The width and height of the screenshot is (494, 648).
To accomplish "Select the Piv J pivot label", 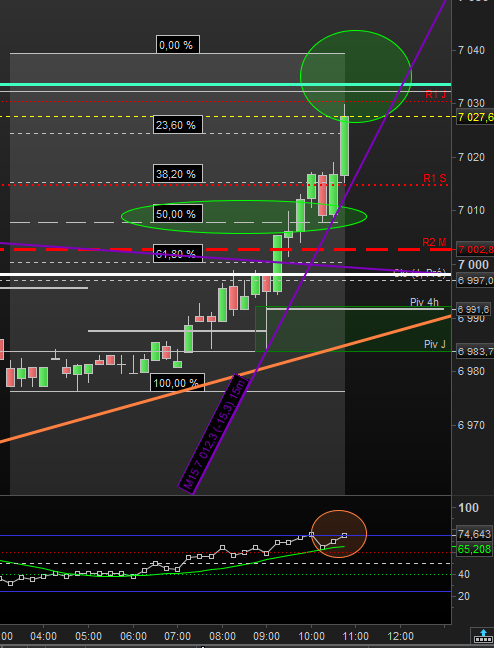I will point(435,344).
